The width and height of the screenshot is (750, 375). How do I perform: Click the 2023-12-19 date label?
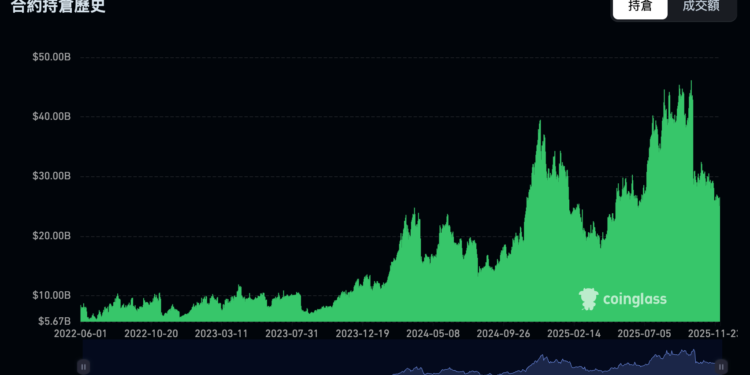coord(363,333)
